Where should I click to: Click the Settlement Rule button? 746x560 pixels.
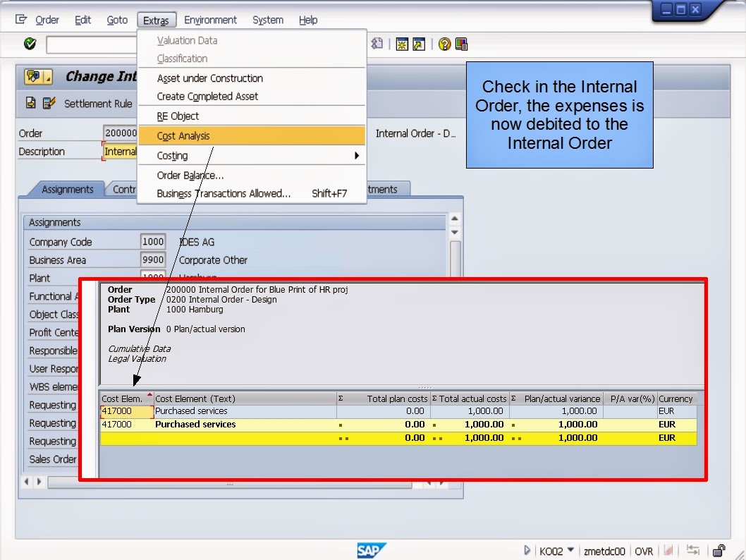pyautogui.click(x=98, y=104)
